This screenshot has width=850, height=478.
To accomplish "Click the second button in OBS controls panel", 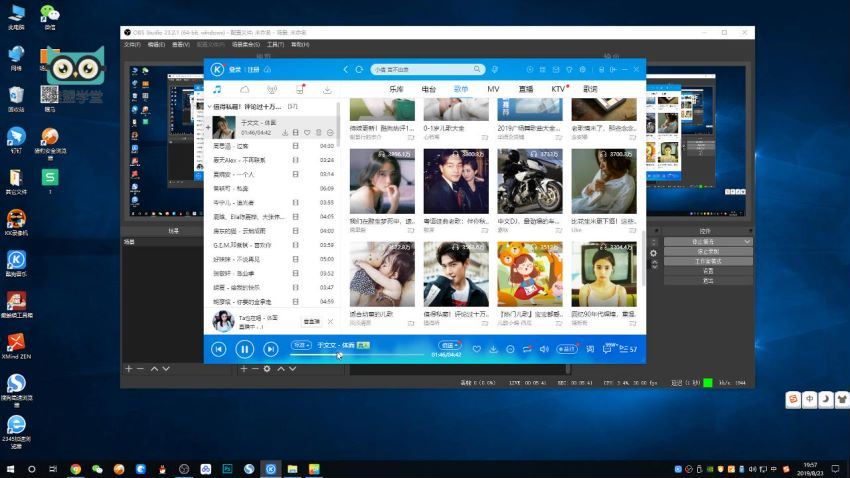I will 708,251.
